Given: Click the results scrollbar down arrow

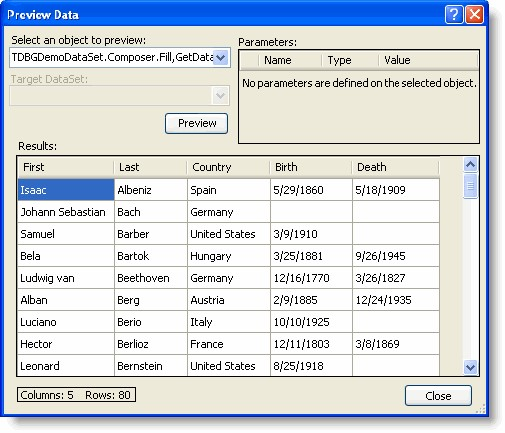Looking at the screenshot, I should pyautogui.click(x=470, y=367).
